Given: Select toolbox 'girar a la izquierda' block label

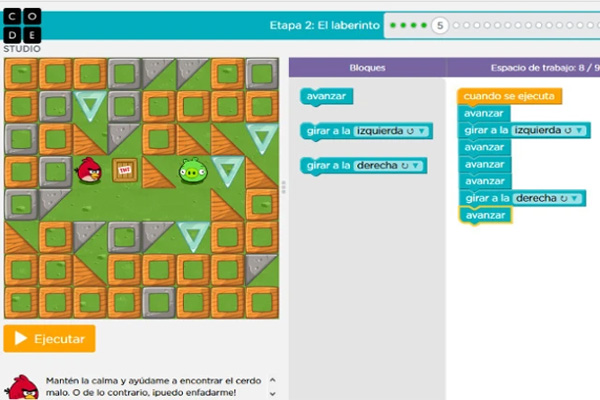Looking at the screenshot, I should pyautogui.click(x=328, y=131).
